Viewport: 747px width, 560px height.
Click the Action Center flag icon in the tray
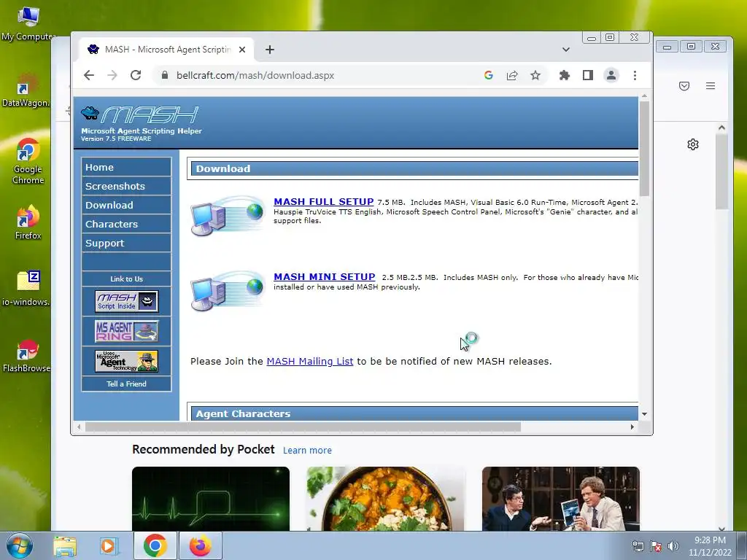pos(656,546)
